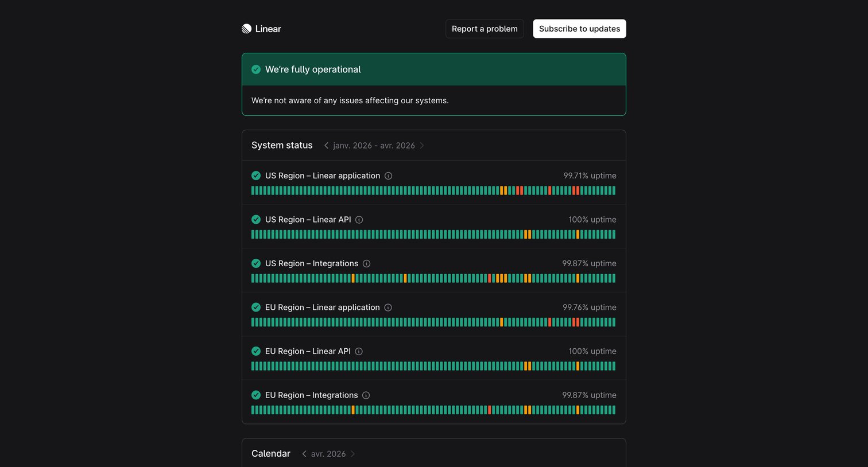Click the green check icon beside We're fully operational
868x467 pixels.
coord(256,69)
